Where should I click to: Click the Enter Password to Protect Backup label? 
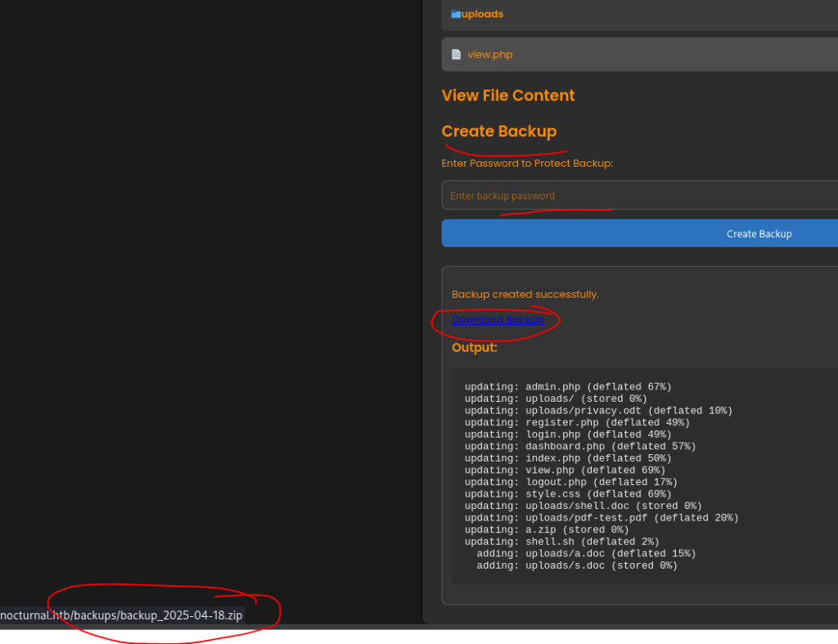tap(527, 163)
